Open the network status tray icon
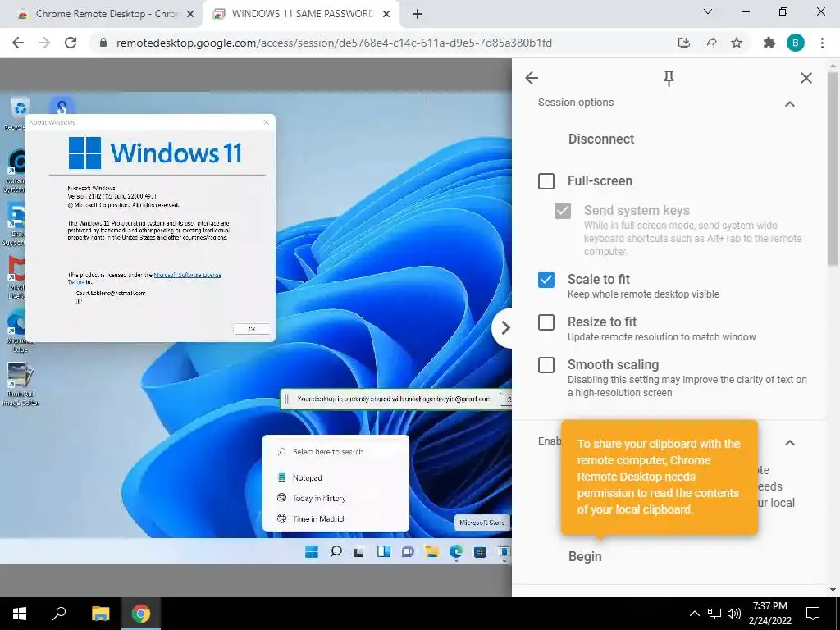The image size is (840, 630). coord(714,614)
